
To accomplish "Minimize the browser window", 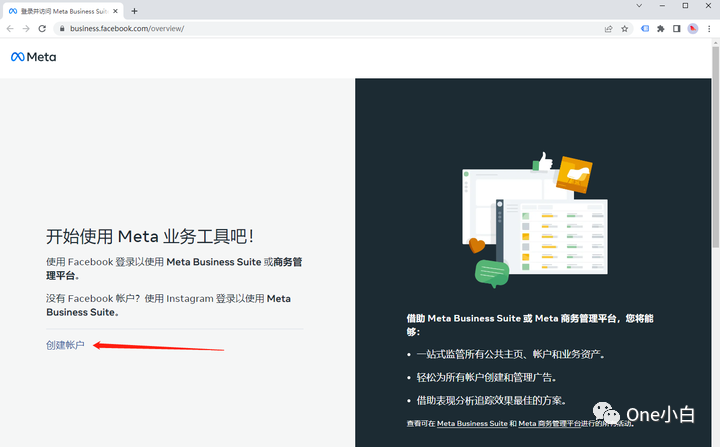I will click(662, 6).
